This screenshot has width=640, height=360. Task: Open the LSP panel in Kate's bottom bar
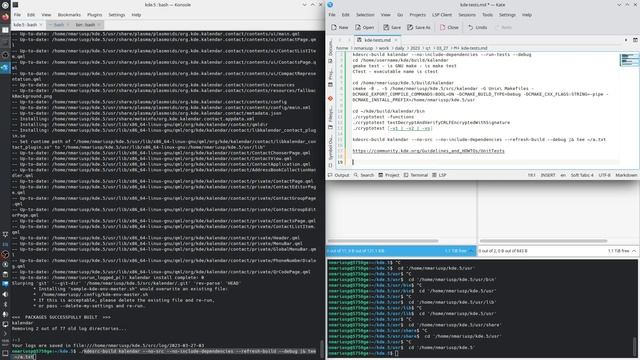tap(439, 175)
